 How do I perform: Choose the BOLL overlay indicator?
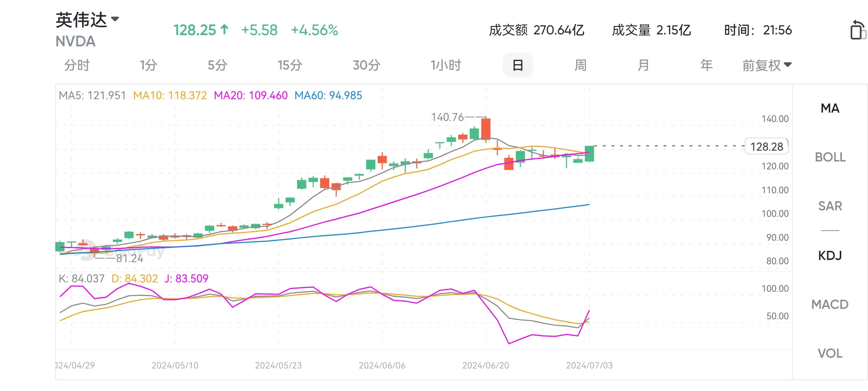[x=830, y=157]
